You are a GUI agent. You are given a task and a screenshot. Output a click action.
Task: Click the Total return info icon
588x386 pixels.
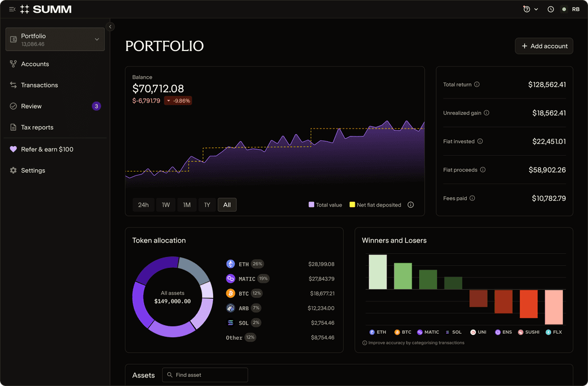click(x=477, y=84)
